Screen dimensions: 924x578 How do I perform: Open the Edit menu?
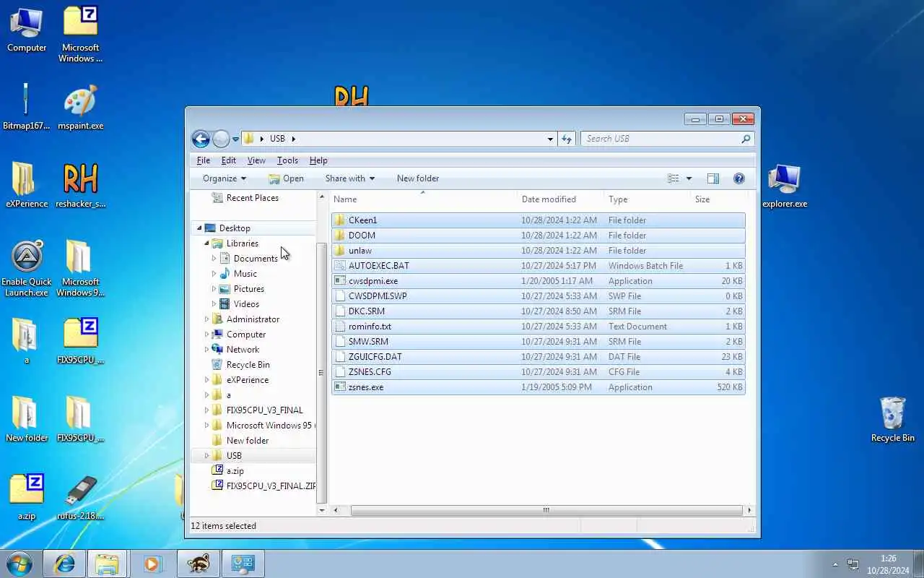pos(229,160)
